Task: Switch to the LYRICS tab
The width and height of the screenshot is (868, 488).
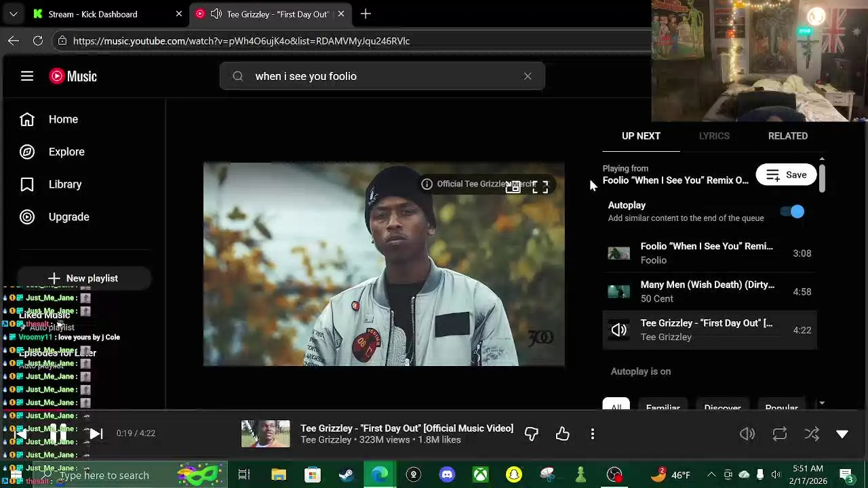Action: pyautogui.click(x=714, y=136)
